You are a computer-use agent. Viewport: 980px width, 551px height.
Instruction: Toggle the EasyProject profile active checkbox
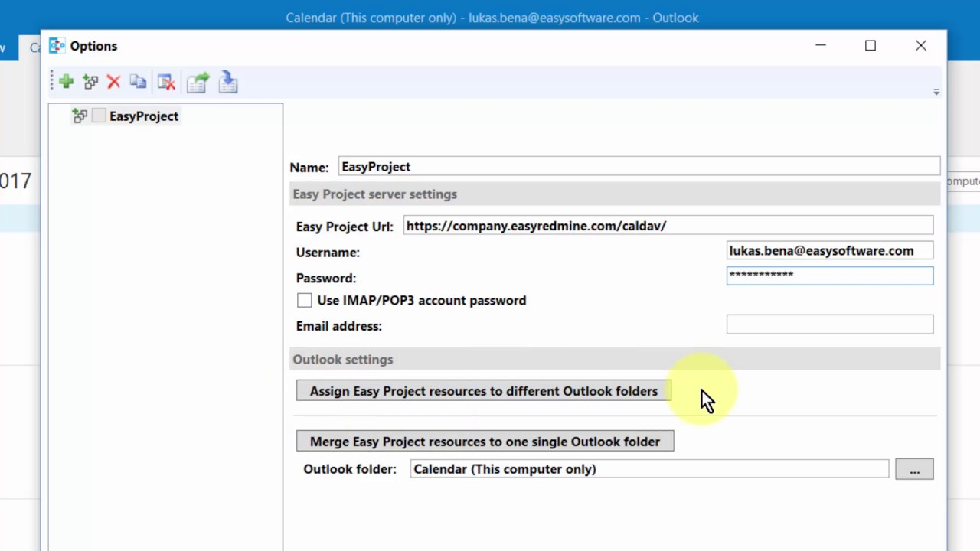(99, 116)
